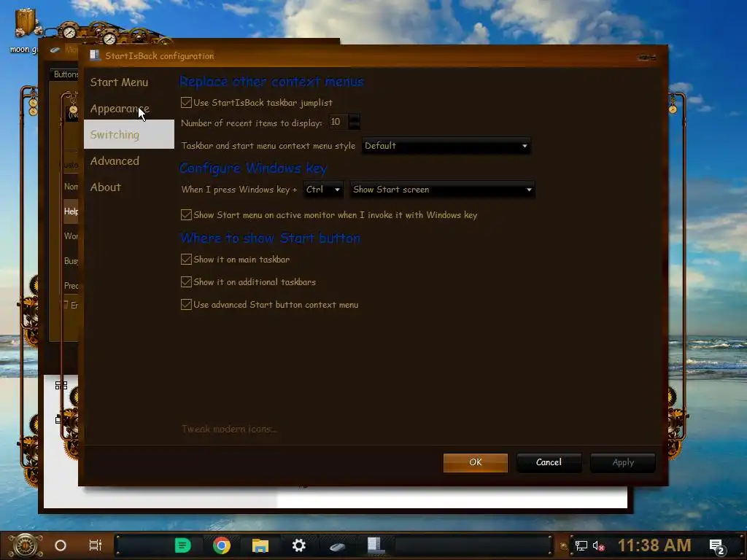Open Cortana circle on the taskbar
Image resolution: width=747 pixels, height=560 pixels.
[x=61, y=545]
